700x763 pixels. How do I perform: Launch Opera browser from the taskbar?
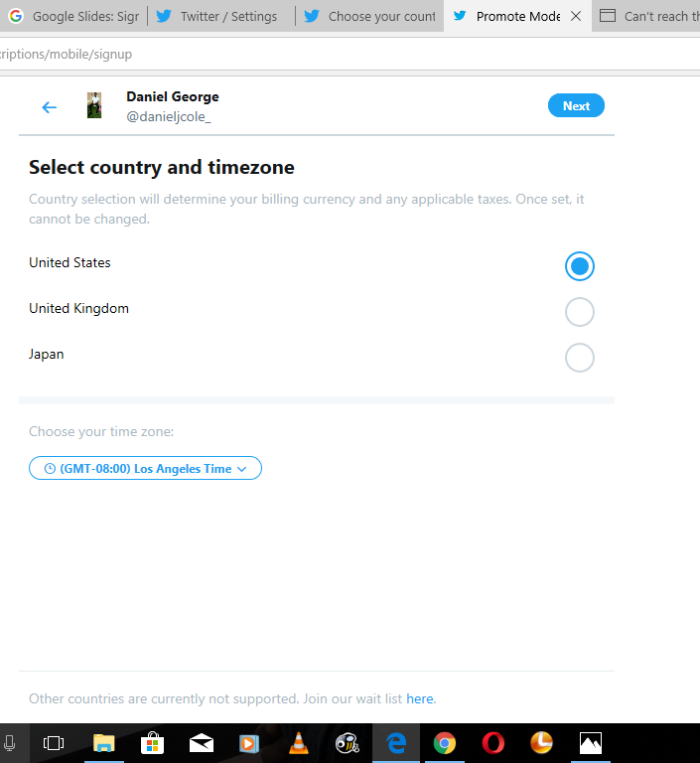(x=493, y=743)
